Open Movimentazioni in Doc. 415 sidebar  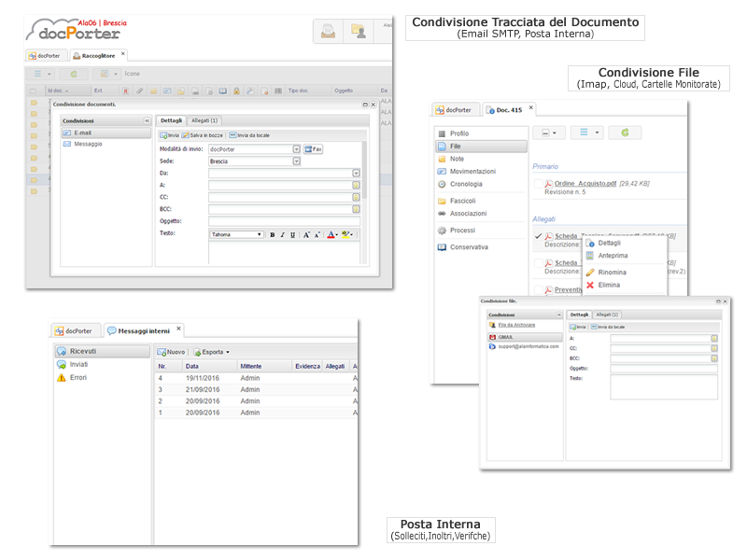pos(481,172)
